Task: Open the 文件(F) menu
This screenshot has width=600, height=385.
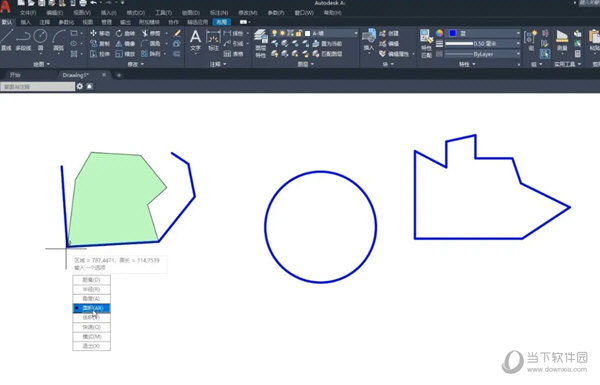Action: coord(28,13)
